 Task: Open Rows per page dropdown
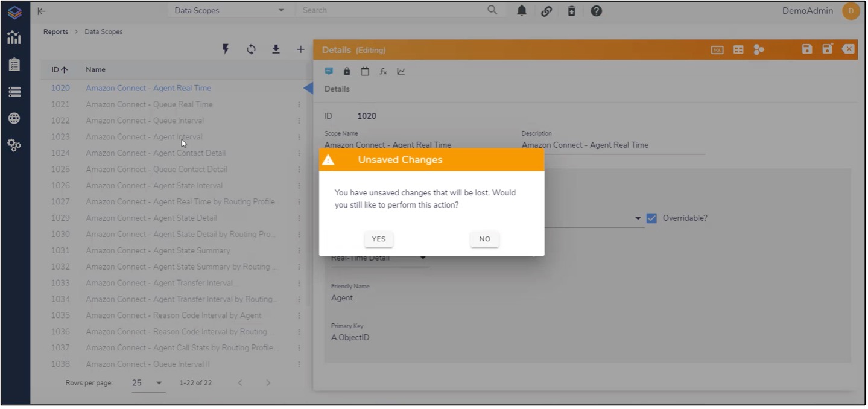click(147, 383)
